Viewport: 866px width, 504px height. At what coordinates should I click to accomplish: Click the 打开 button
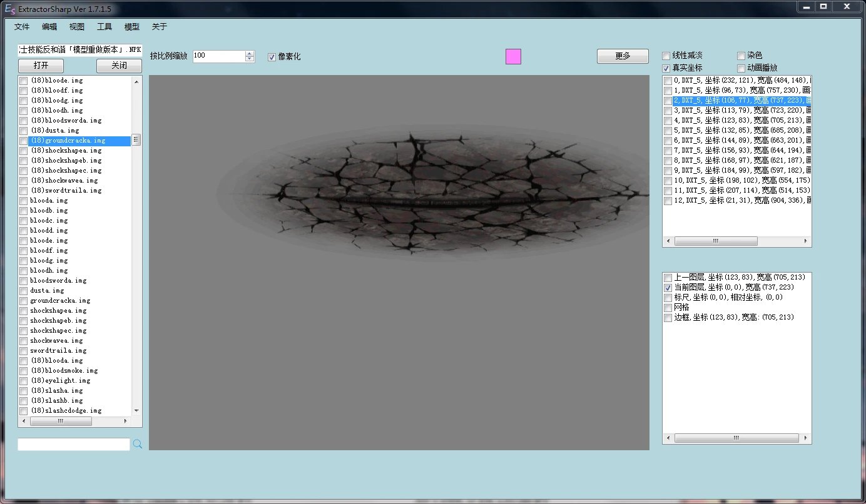pyautogui.click(x=41, y=66)
